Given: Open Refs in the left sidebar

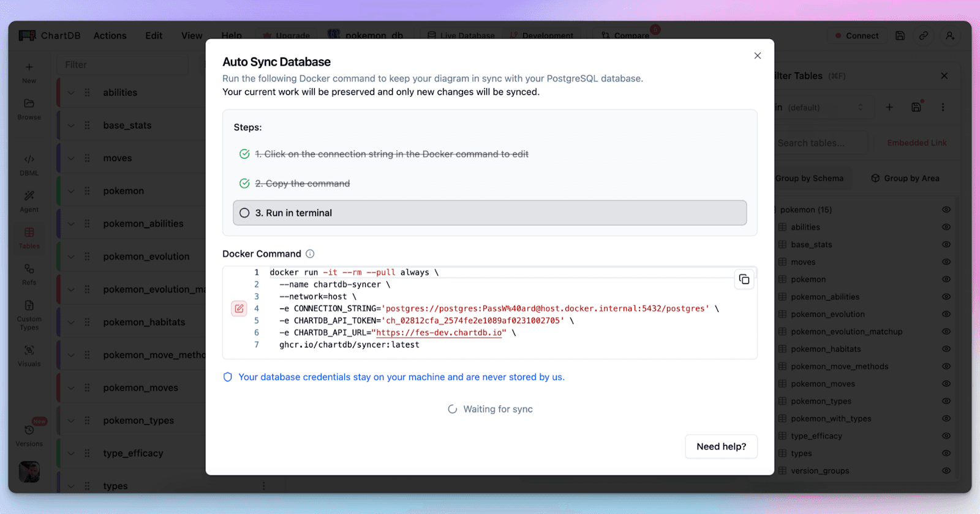Looking at the screenshot, I should click(29, 274).
